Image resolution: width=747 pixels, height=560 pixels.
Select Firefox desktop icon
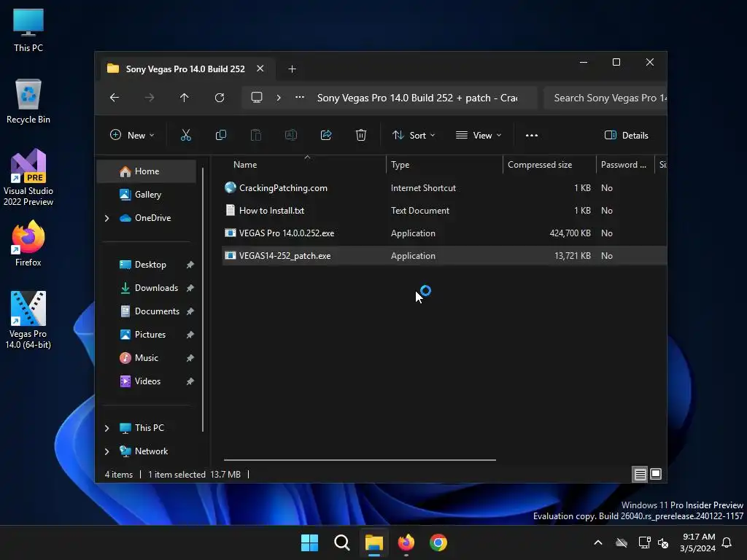(28, 244)
